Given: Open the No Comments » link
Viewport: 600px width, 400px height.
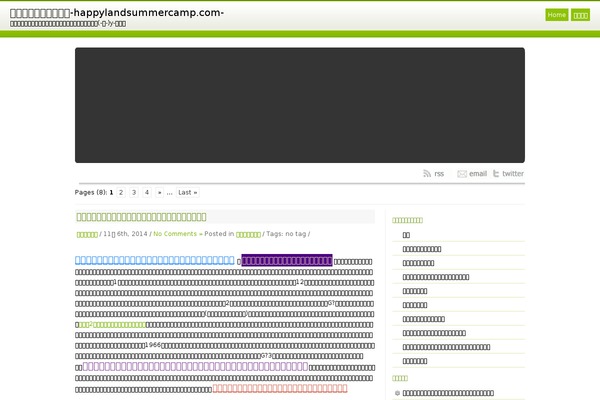Looking at the screenshot, I should click(x=178, y=234).
